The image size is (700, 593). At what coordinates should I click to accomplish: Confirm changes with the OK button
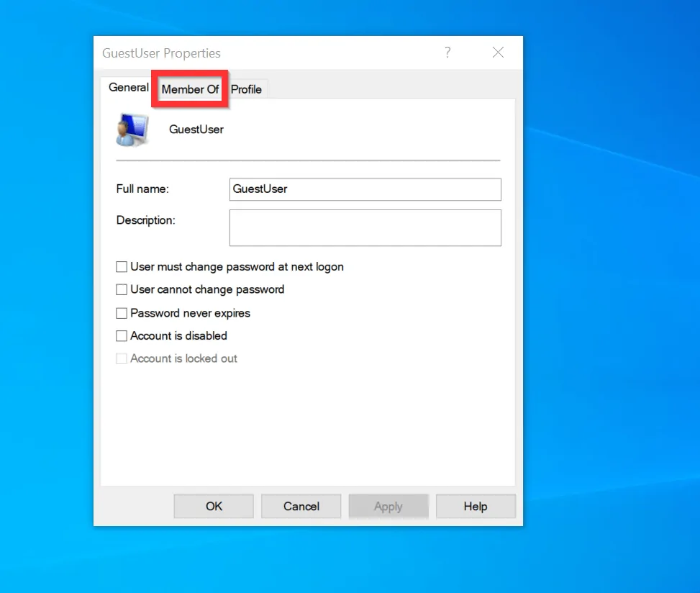coord(213,506)
